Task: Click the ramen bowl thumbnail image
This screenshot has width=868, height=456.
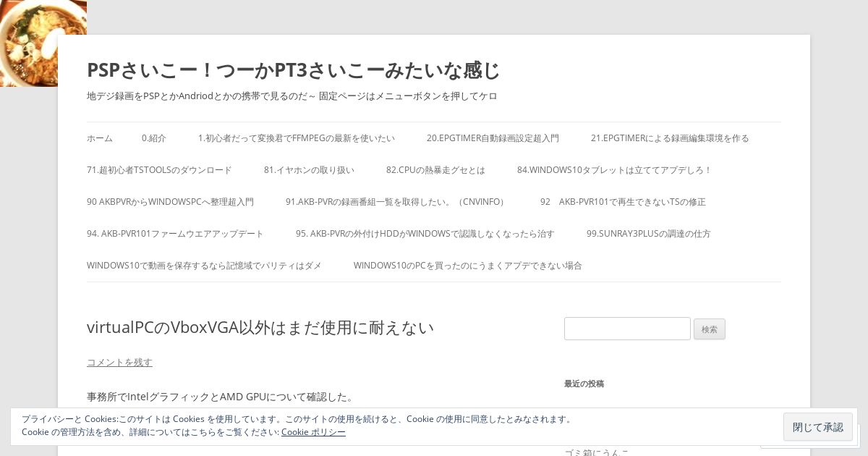Action: pos(43,43)
